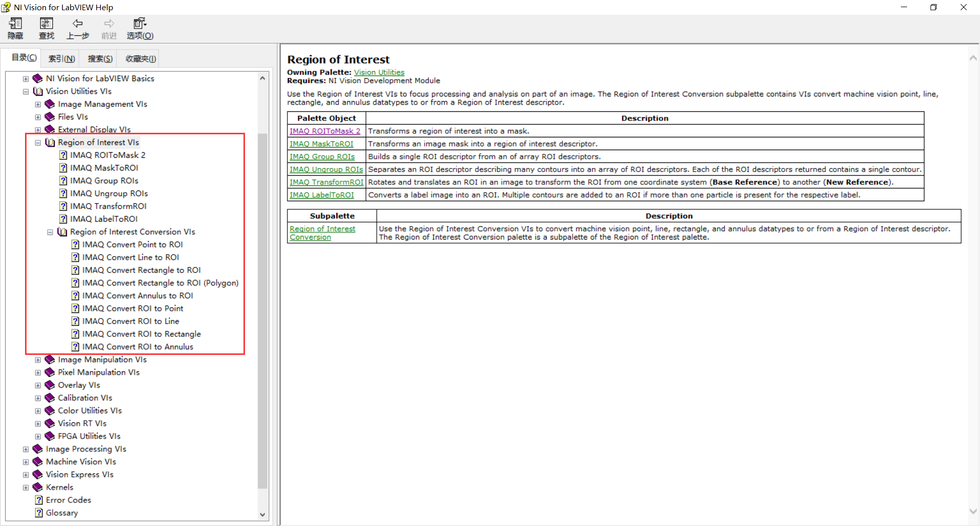Click the open book icon beside Vision Utilities VIs
The image size is (980, 526).
[x=38, y=91]
